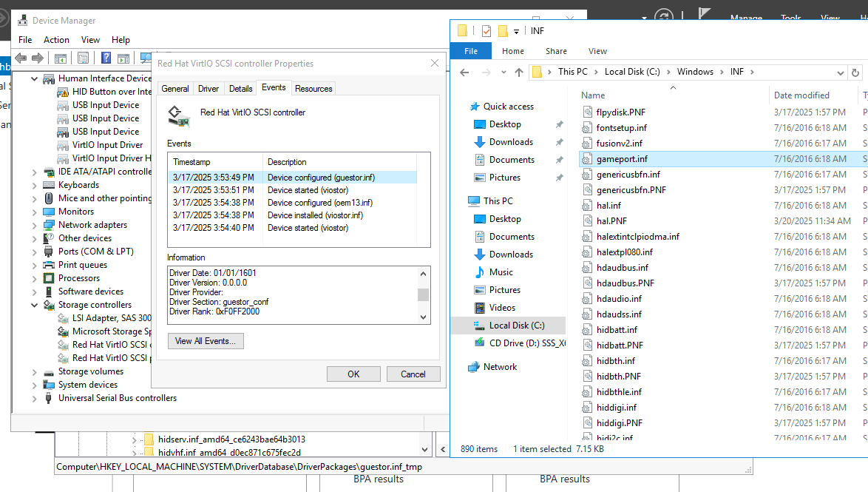Click View All Events button
Viewport: 868px width, 492px height.
pos(206,341)
